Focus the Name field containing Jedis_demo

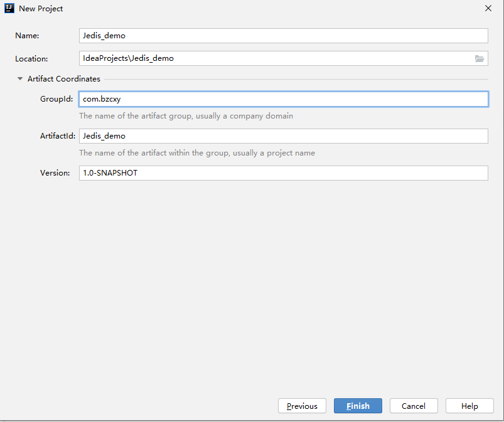click(x=284, y=36)
